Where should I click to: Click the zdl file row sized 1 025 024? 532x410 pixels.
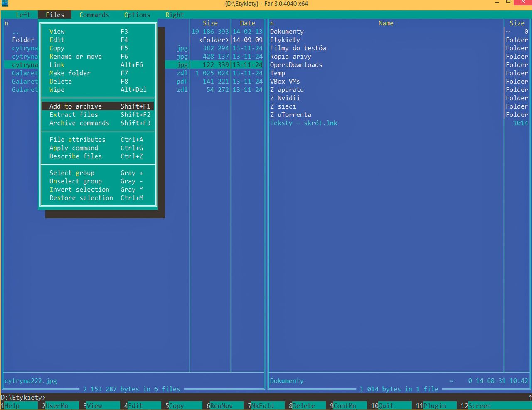[133, 73]
